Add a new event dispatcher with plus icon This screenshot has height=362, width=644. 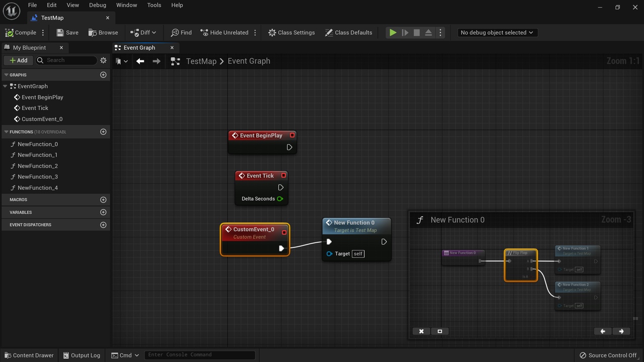tap(103, 225)
